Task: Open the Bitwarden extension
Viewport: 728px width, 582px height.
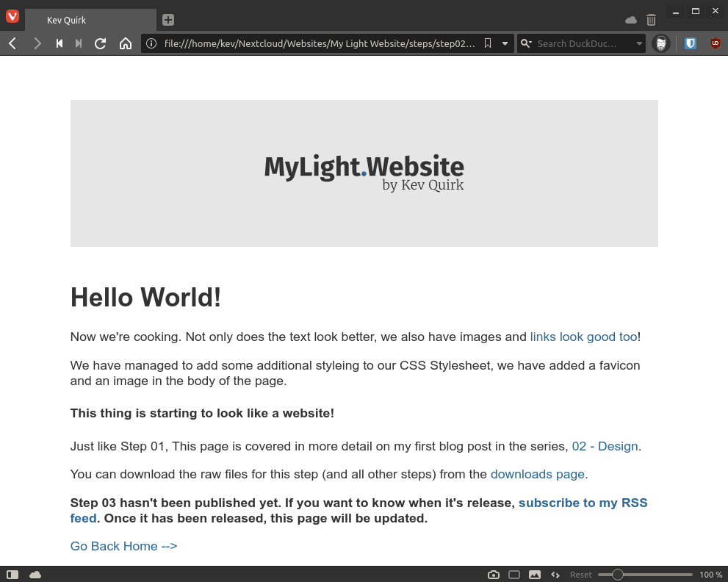Action: coord(690,43)
